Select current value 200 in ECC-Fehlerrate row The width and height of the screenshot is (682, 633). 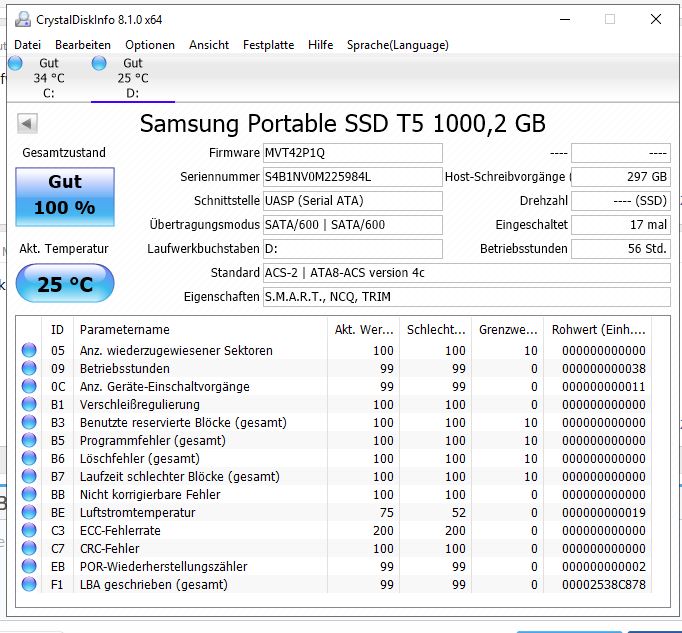(383, 531)
